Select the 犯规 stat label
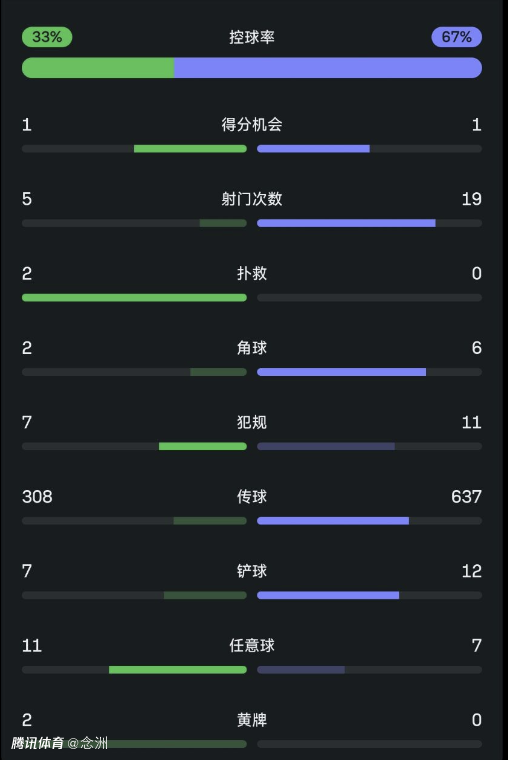The image size is (508, 760). point(252,423)
